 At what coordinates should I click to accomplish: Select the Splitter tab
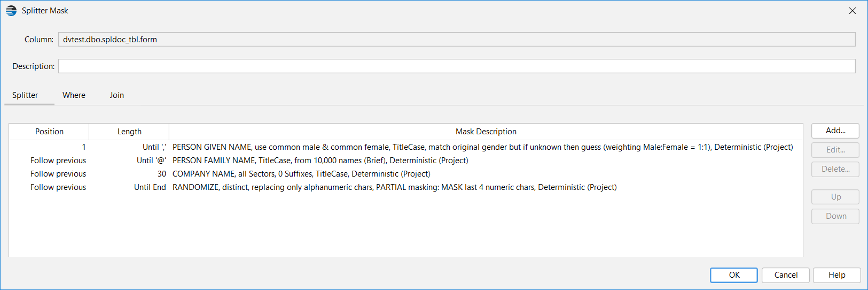point(25,95)
